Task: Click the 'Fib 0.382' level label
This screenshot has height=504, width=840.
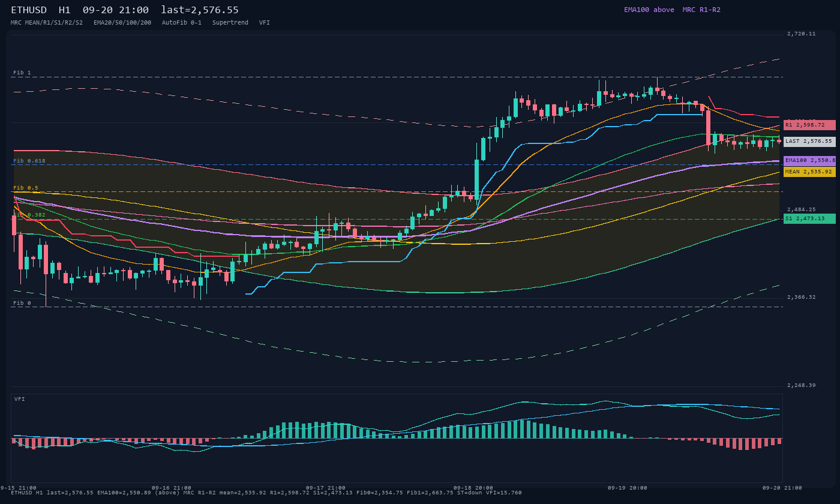Action: pyautogui.click(x=29, y=215)
